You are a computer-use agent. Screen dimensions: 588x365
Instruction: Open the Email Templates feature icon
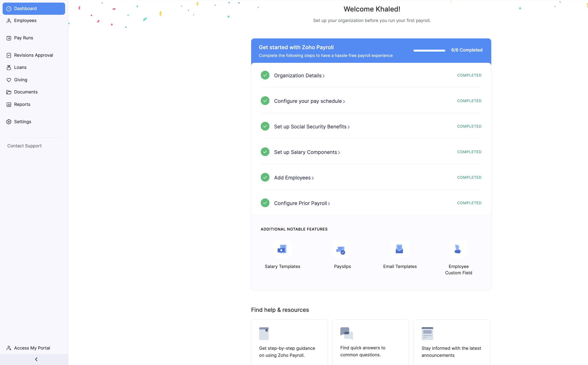click(399, 249)
